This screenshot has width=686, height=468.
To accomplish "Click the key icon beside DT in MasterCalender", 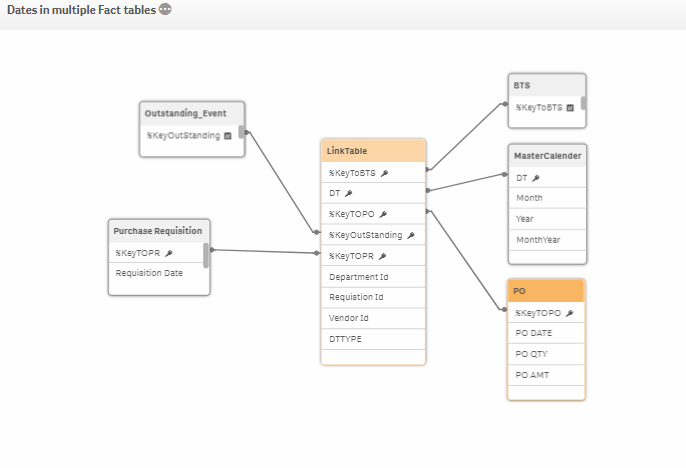I will coord(536,178).
